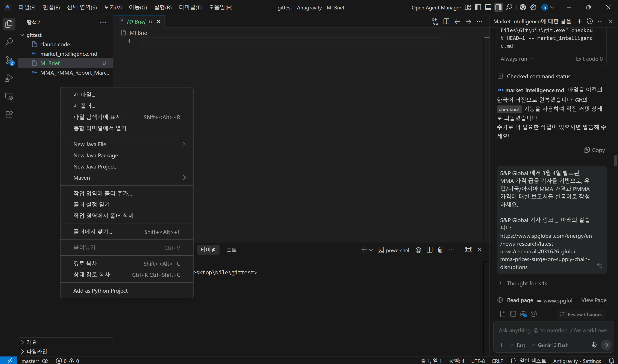Open the Search view in the activity bar

pos(9,42)
